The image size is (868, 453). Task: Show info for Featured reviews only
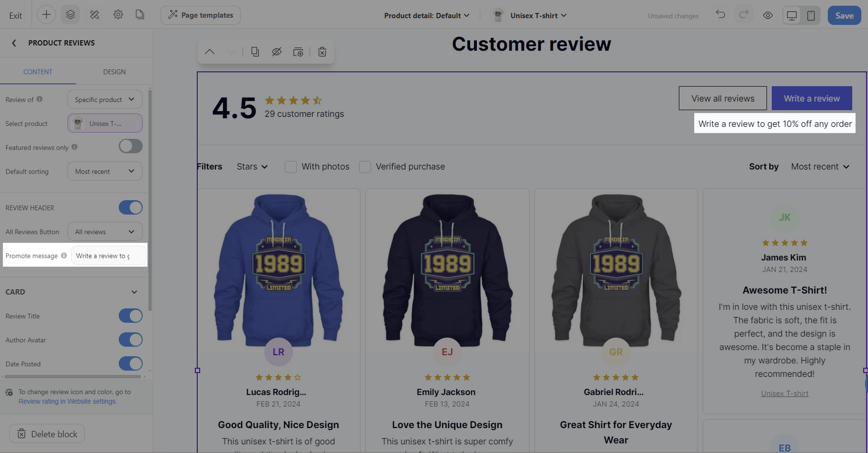tap(74, 147)
